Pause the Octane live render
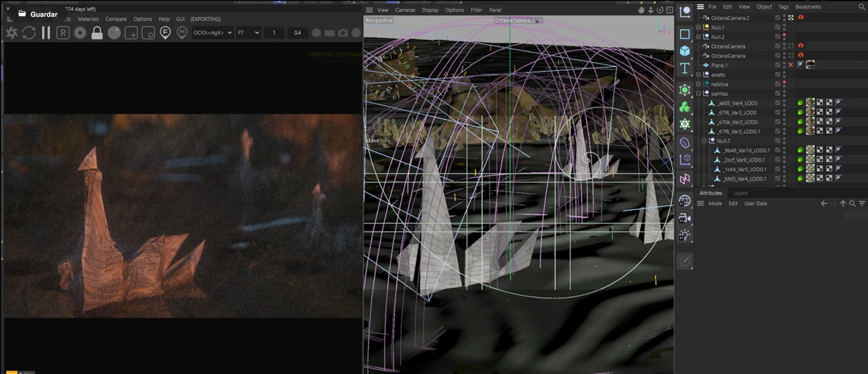Image resolution: width=868 pixels, height=374 pixels. (x=46, y=33)
